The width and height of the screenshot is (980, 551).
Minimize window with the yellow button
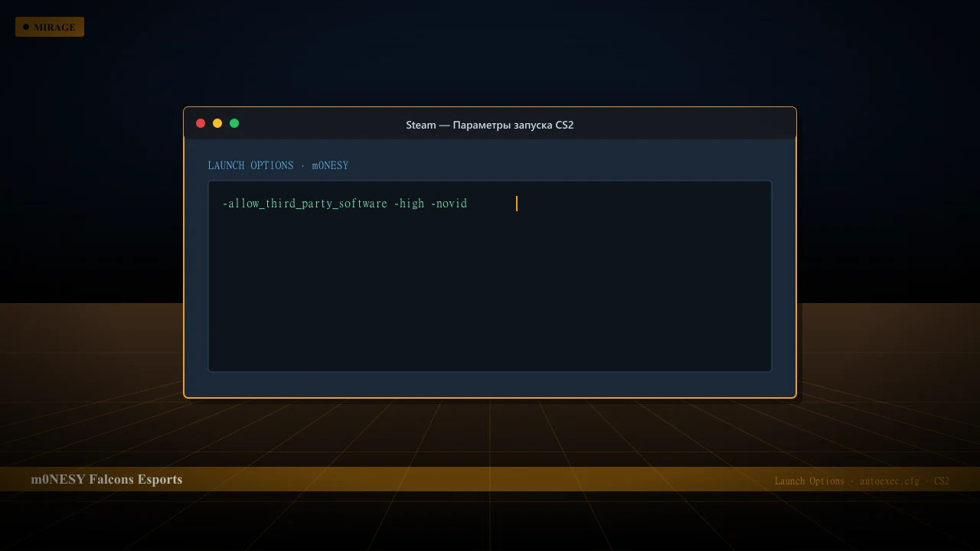click(217, 123)
